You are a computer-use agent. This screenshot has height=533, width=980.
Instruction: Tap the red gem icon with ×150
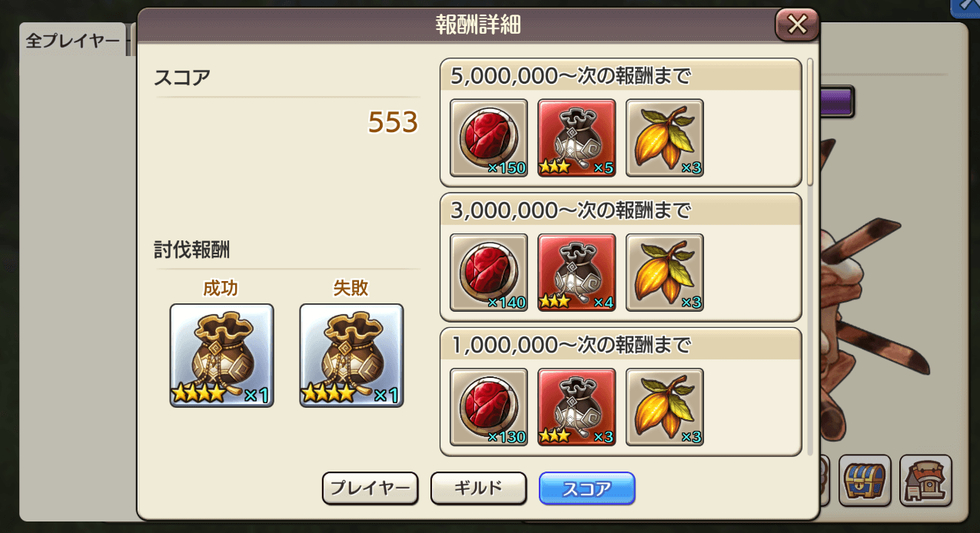(489, 138)
